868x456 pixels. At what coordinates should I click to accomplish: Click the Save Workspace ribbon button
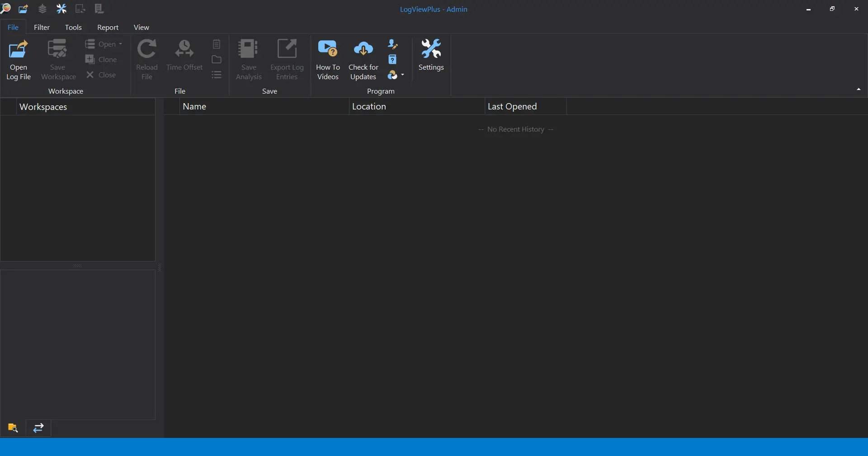pos(58,60)
